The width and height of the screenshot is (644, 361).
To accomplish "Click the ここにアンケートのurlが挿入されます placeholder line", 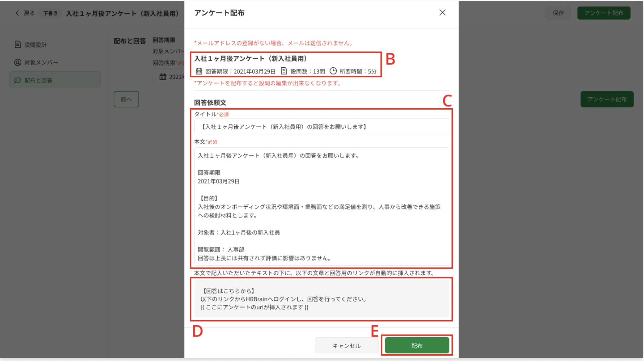I will point(254,307).
